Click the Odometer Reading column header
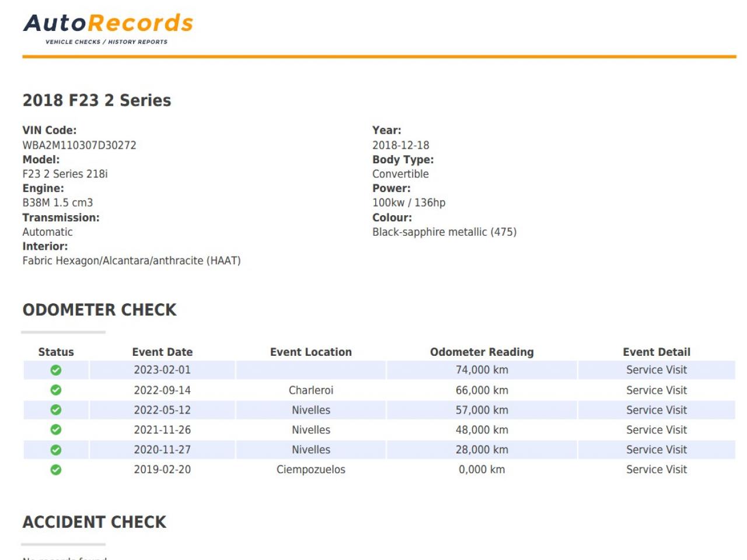Image resolution: width=747 pixels, height=560 pixels. click(481, 352)
